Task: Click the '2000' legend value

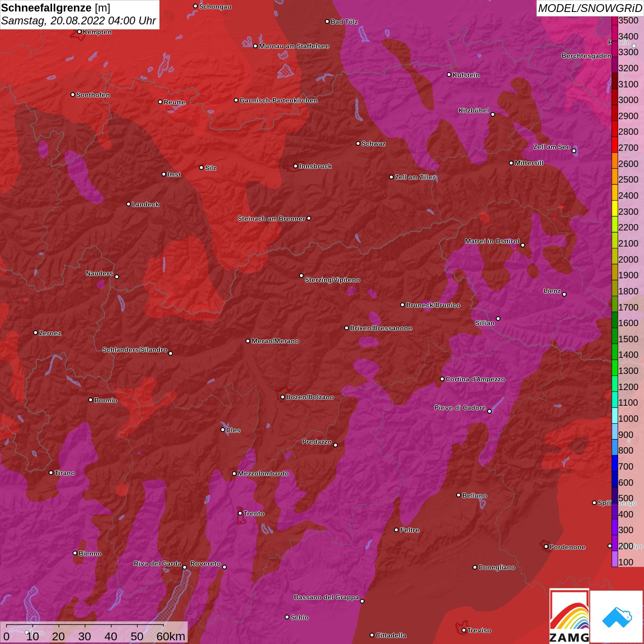Action: [x=628, y=259]
